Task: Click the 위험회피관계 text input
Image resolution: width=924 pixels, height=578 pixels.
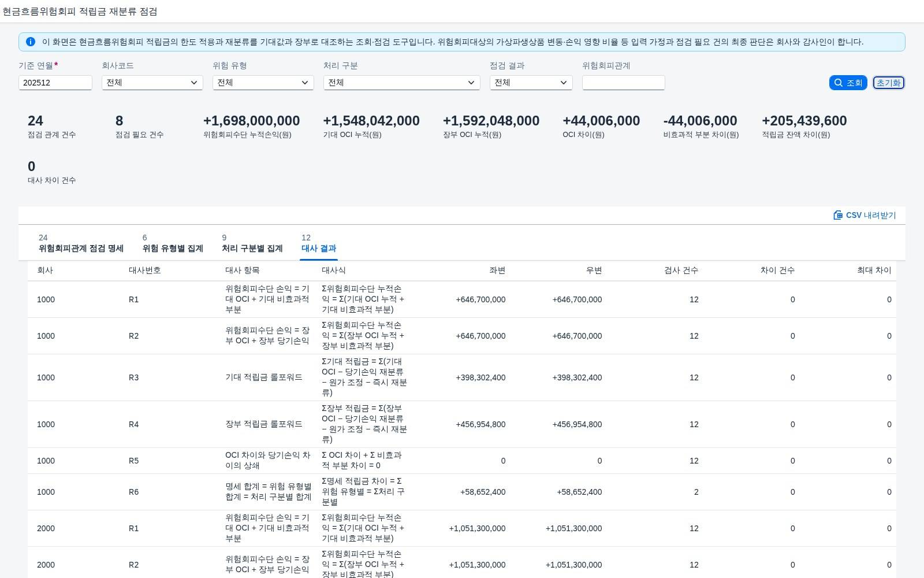Action: pyautogui.click(x=624, y=83)
